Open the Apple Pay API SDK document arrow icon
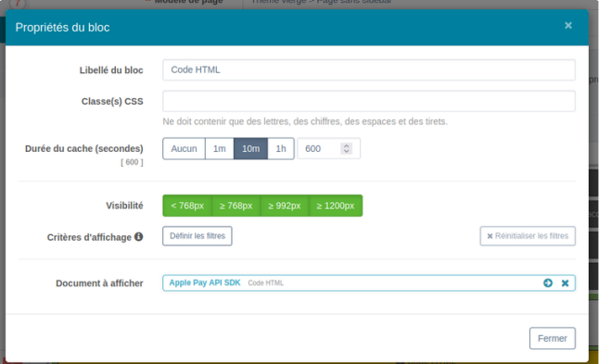 tap(548, 282)
